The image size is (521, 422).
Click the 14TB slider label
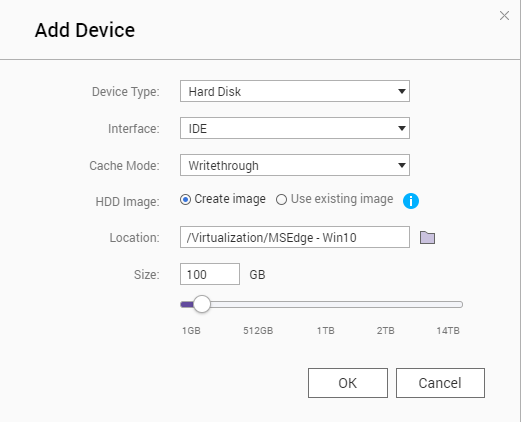click(x=448, y=331)
